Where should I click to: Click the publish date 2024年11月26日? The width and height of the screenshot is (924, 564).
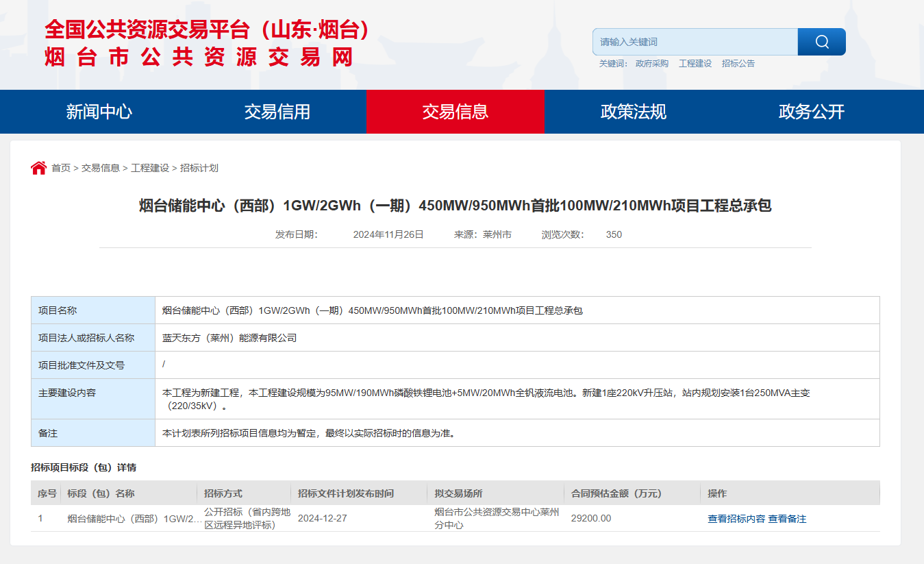[388, 234]
